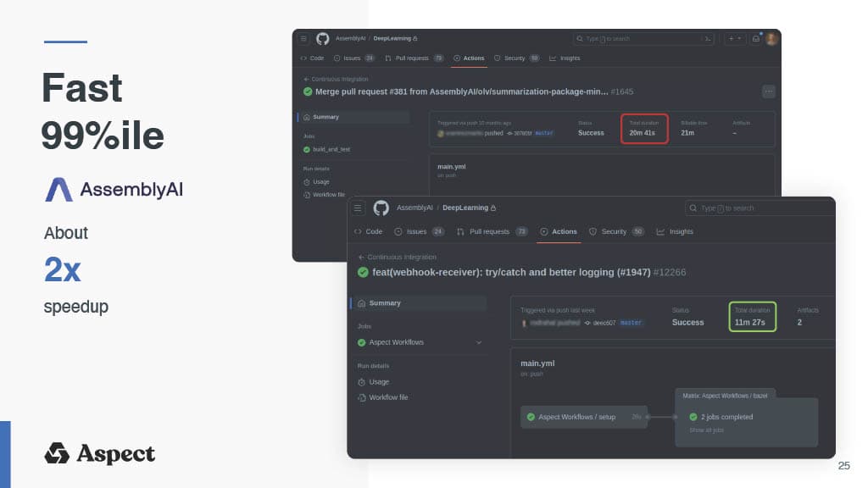Image resolution: width=868 pixels, height=488 pixels.
Task: Open Security tab in back window
Action: (x=516, y=58)
